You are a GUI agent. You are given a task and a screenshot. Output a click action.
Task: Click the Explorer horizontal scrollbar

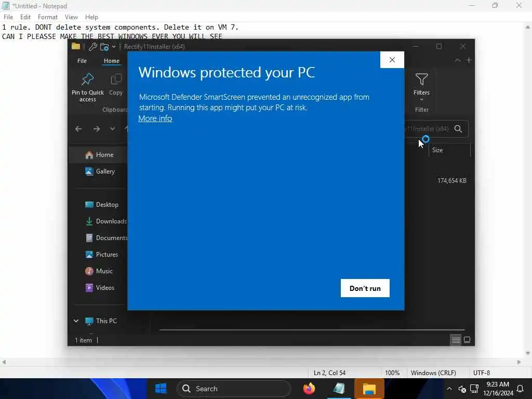pyautogui.click(x=312, y=329)
